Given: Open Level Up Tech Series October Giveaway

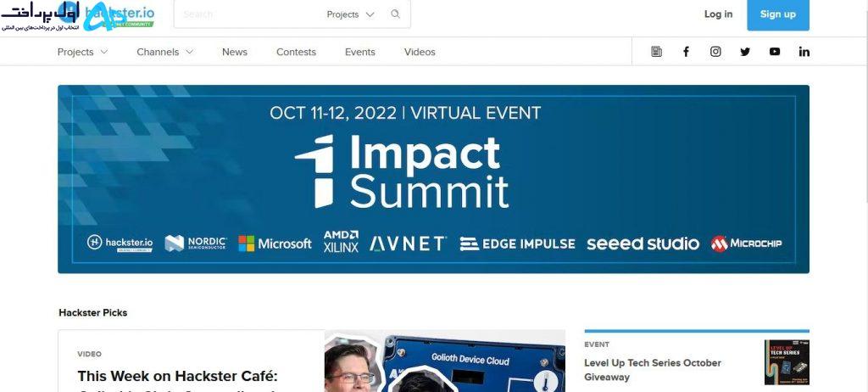Looking at the screenshot, I should (653, 370).
